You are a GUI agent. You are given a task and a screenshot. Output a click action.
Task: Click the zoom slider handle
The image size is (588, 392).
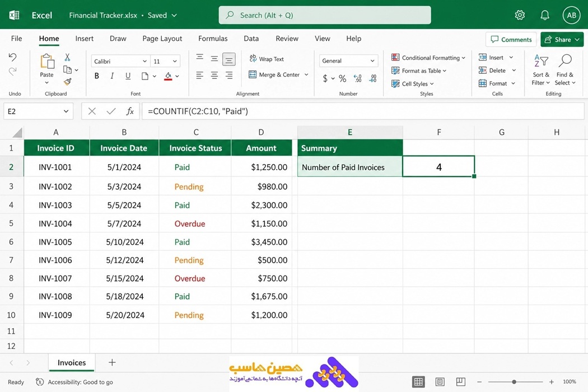pyautogui.click(x=514, y=382)
